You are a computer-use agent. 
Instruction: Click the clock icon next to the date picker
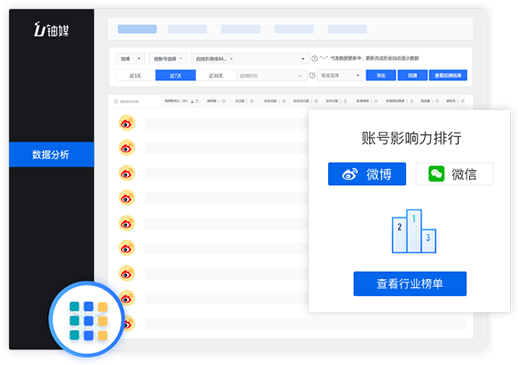[x=312, y=75]
